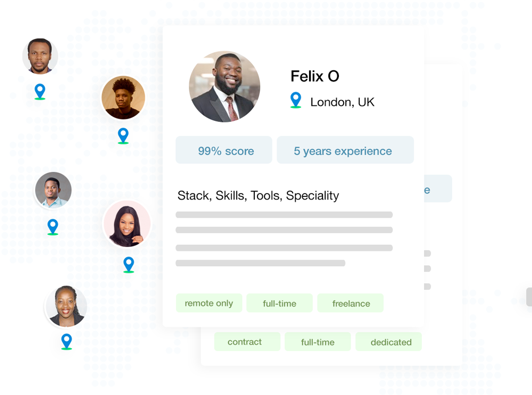The image size is (532, 395).
Task: Click the partially visible badge at the card's right edge
Action: pos(439,188)
